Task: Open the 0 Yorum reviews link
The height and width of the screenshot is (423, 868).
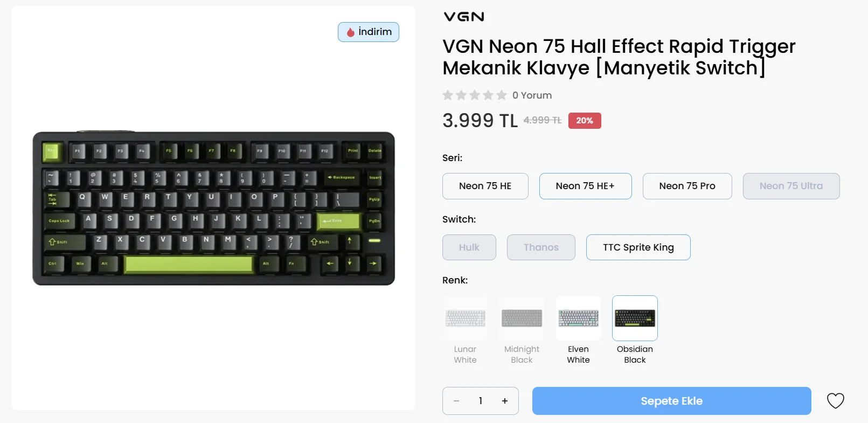Action: [x=532, y=95]
